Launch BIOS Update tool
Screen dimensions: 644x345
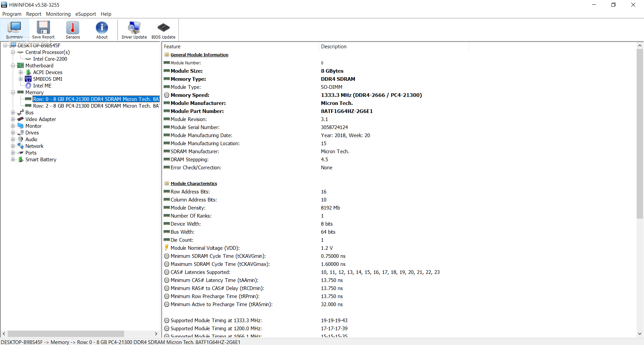[x=163, y=30]
